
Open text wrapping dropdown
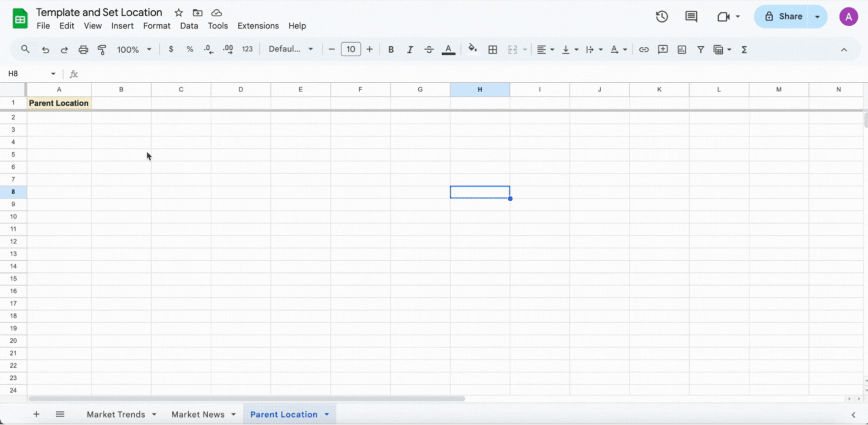click(594, 50)
